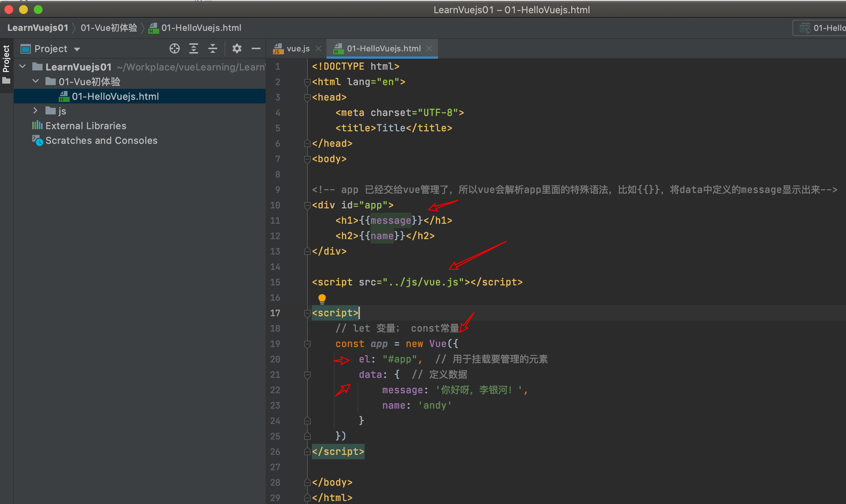Click the meta charset line
846x504 pixels.
click(400, 113)
